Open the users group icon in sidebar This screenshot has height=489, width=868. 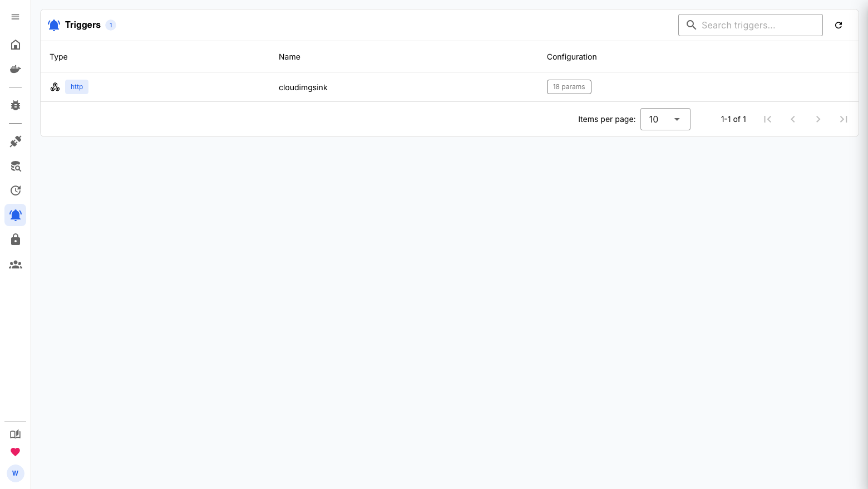[16, 265]
